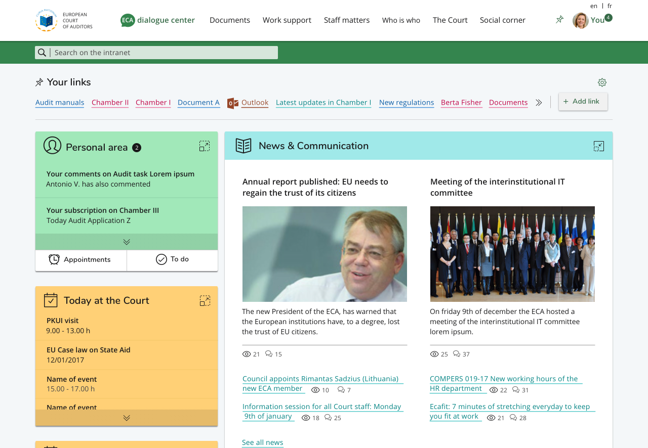Switch language to fr
Screen dimensions: 648x448
(x=610, y=6)
